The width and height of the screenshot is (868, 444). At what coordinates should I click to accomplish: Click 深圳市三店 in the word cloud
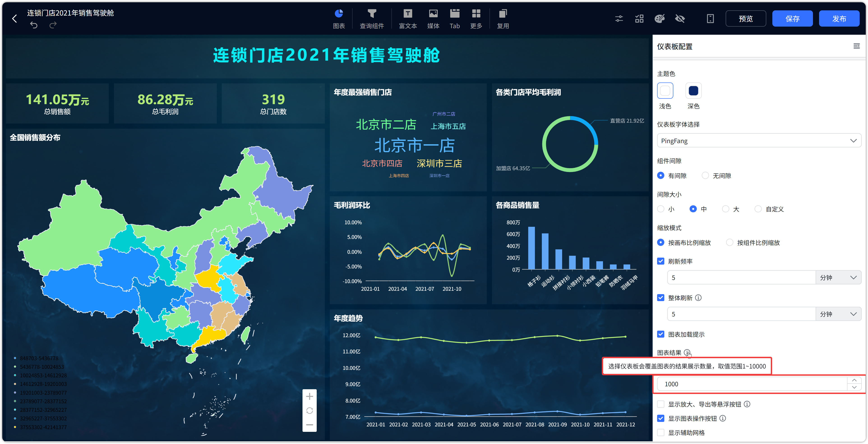tap(439, 164)
